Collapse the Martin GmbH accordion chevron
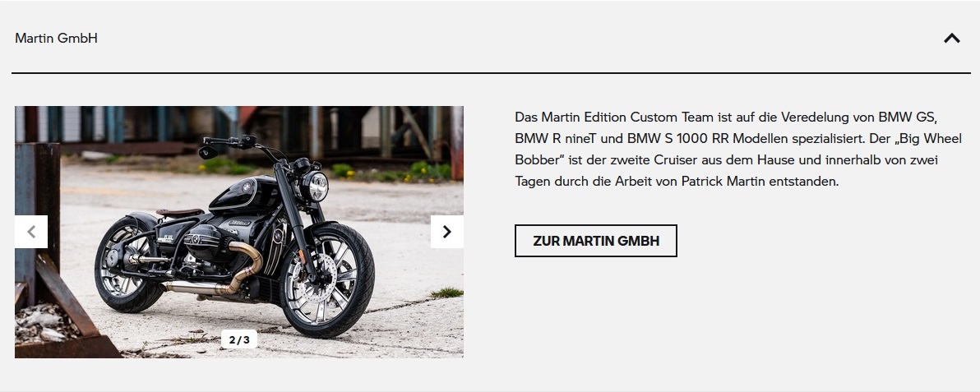 [x=951, y=38]
